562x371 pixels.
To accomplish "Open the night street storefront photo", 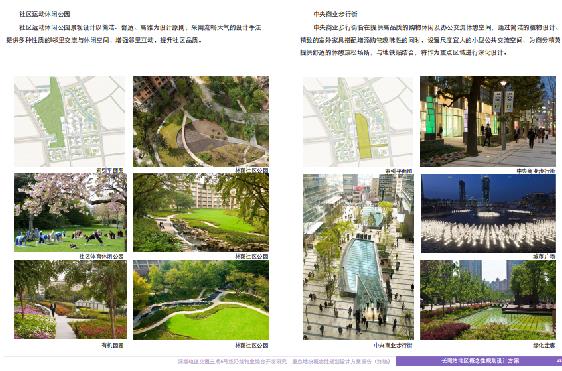I will (x=488, y=121).
